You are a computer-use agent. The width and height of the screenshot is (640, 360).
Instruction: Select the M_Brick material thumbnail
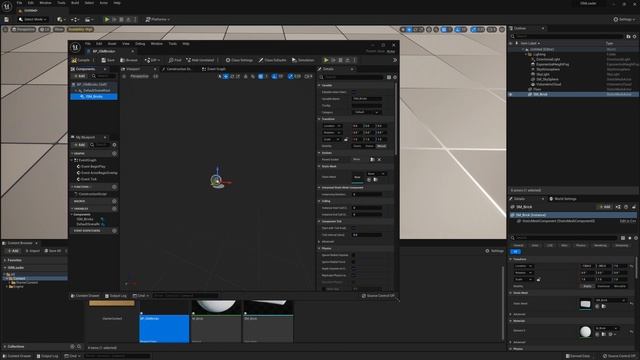216,322
